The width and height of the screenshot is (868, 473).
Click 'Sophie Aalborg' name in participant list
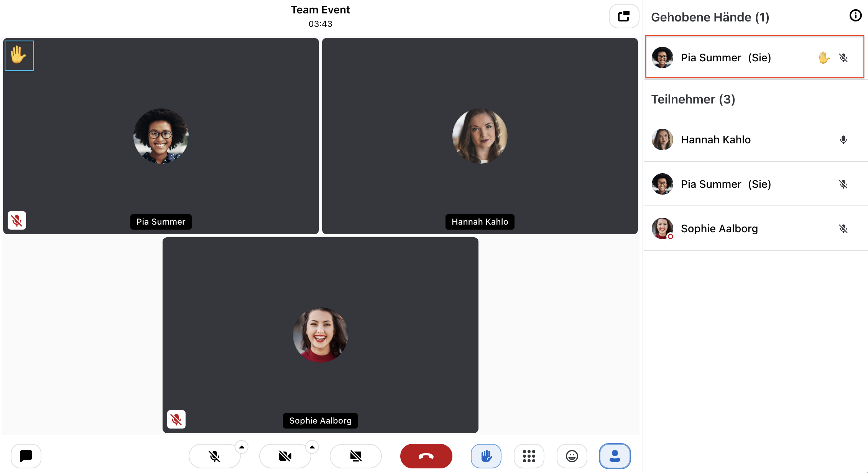(719, 228)
